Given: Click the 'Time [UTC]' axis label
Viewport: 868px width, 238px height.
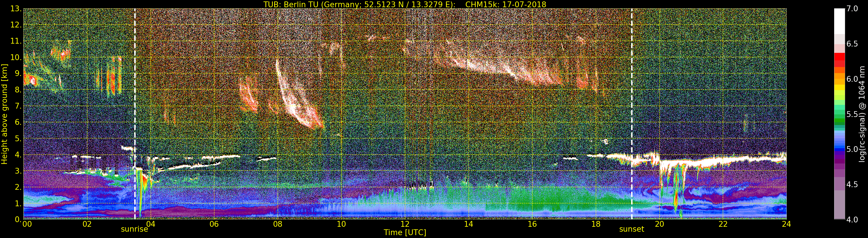Looking at the screenshot, I should (x=405, y=233).
